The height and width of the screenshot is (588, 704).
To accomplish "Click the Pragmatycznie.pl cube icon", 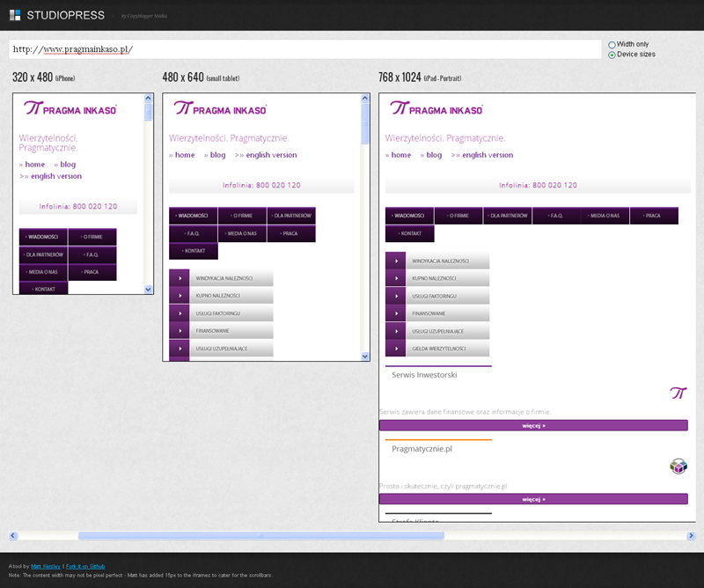I will tap(678, 467).
